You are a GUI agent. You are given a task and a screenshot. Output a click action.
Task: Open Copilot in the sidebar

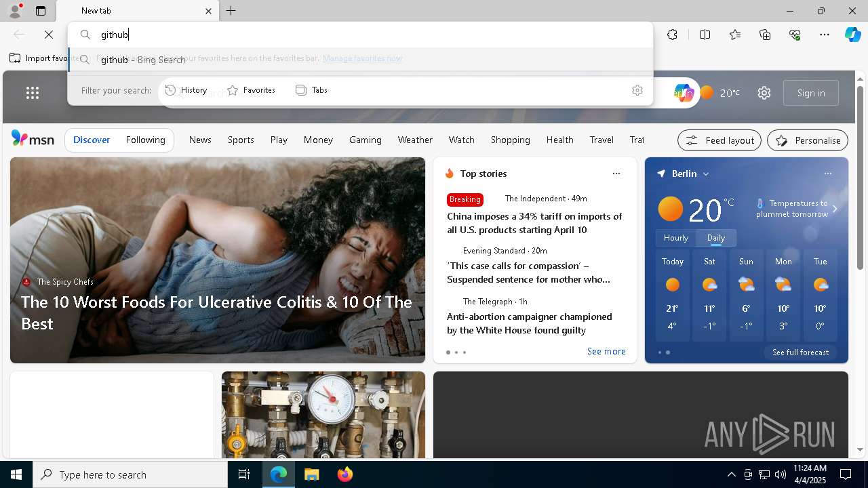[x=852, y=35]
